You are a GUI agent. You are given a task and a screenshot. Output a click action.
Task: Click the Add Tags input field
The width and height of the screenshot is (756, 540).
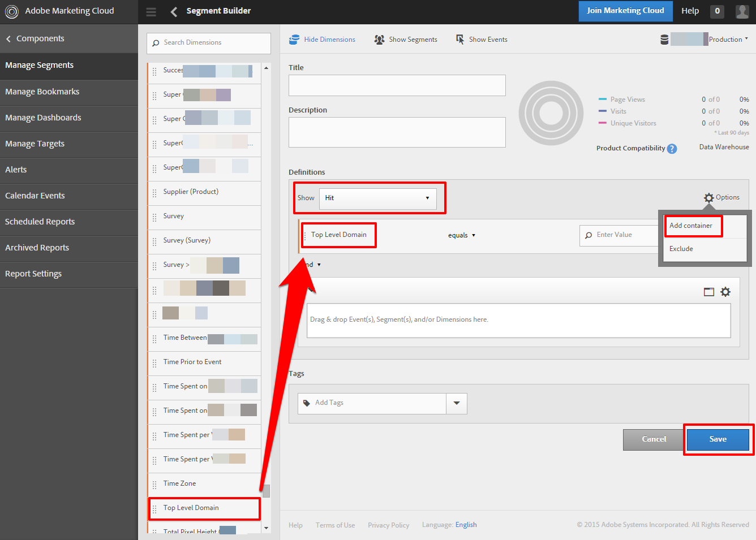click(x=372, y=404)
